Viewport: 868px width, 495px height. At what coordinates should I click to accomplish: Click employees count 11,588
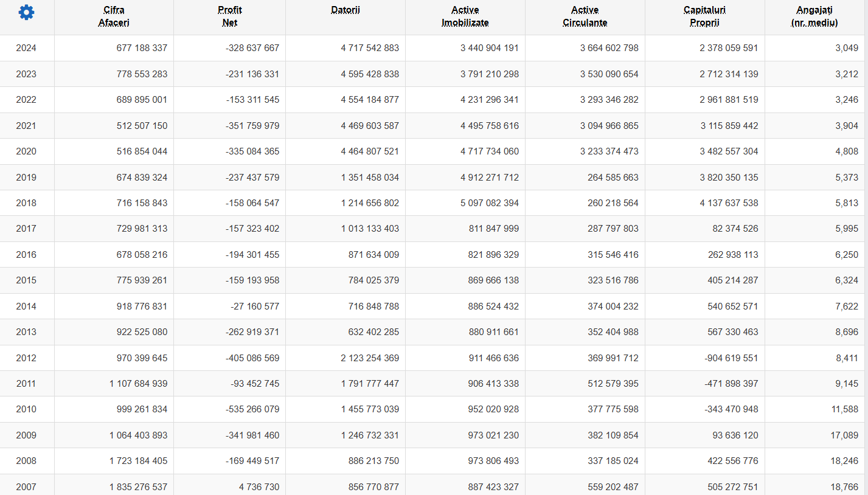click(845, 409)
